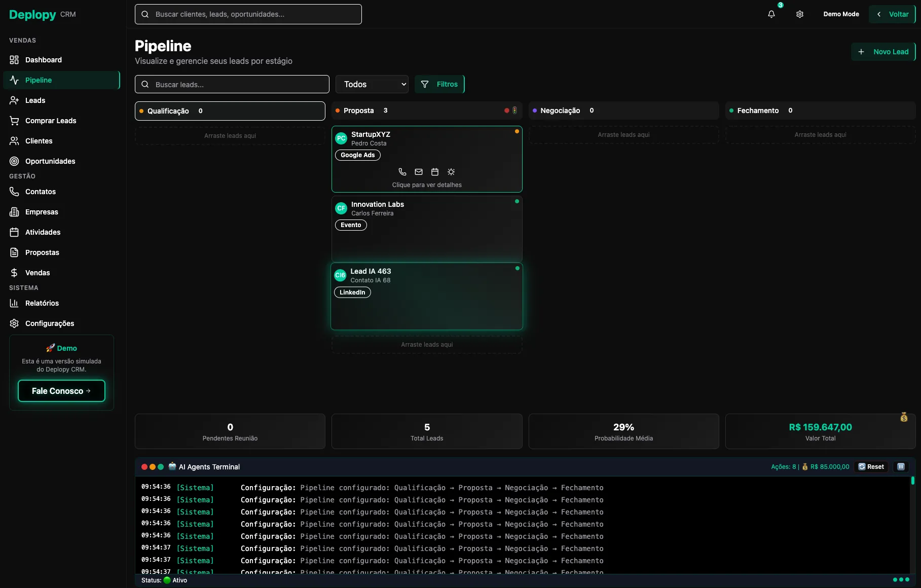The height and width of the screenshot is (588, 921).
Task: Open the StartupXYZ lead card
Action: click(x=427, y=159)
